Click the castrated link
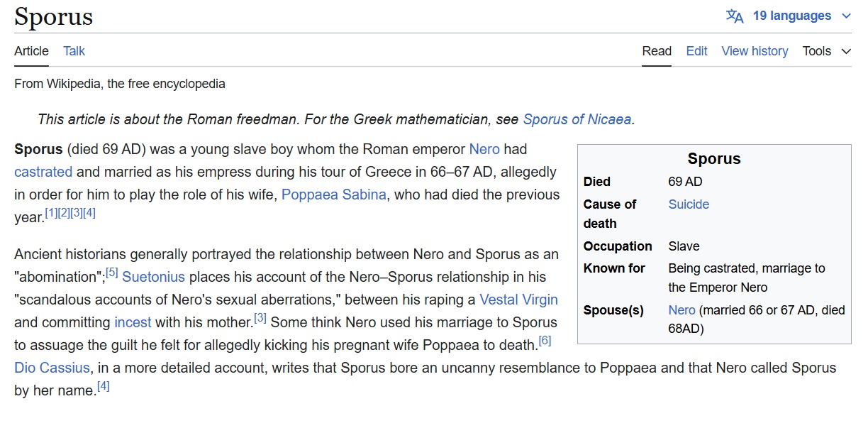 coord(43,172)
